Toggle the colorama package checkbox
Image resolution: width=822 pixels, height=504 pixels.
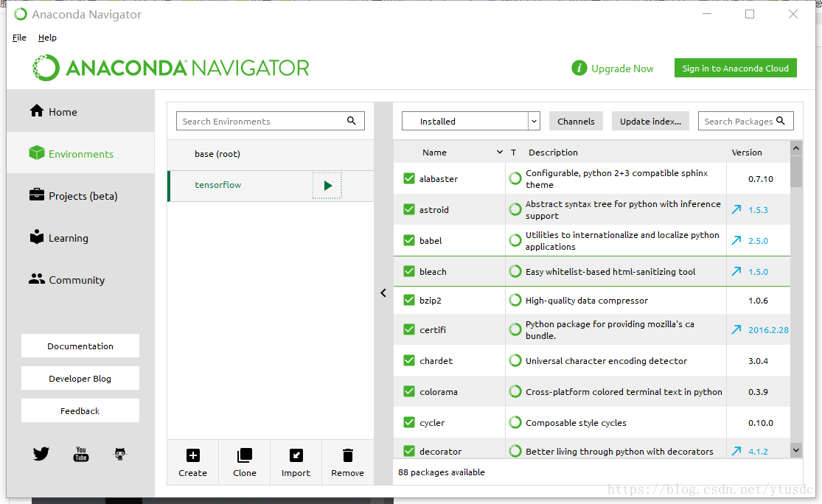[x=409, y=391]
